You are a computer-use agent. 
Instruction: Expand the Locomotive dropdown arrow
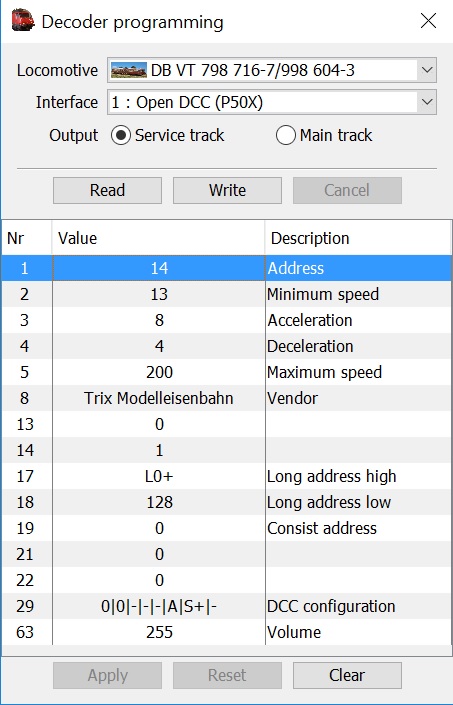click(427, 70)
